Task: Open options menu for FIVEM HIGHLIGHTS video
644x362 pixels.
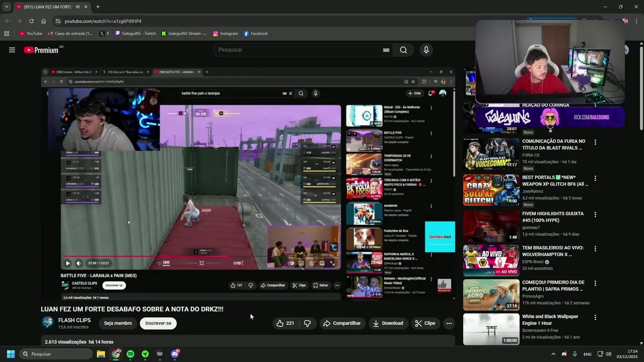Action: click(595, 215)
